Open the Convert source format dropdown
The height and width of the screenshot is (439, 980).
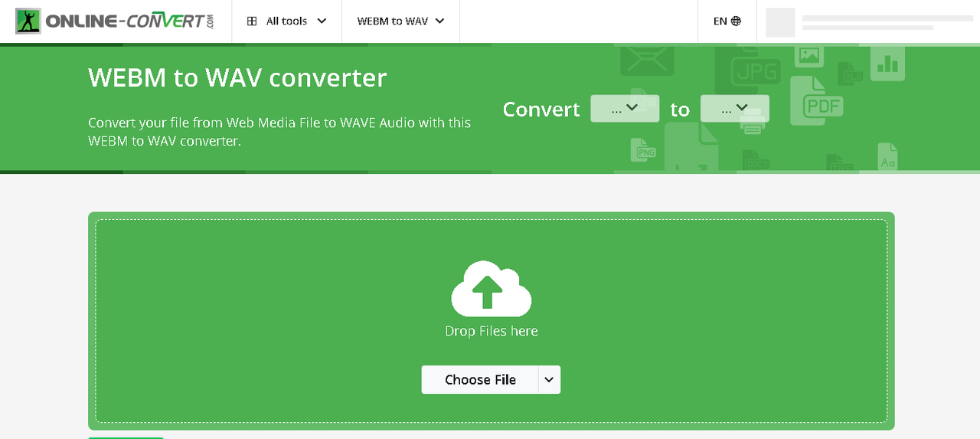(x=625, y=109)
